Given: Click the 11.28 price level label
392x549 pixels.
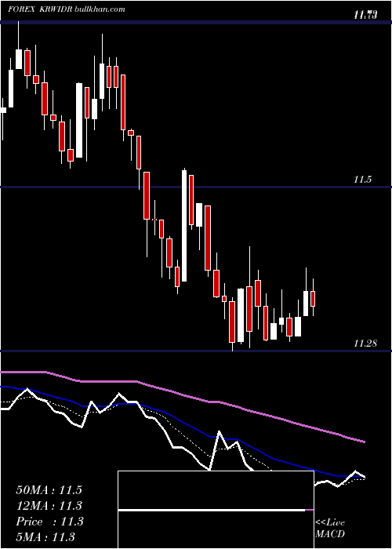Looking at the screenshot, I should point(365,344).
